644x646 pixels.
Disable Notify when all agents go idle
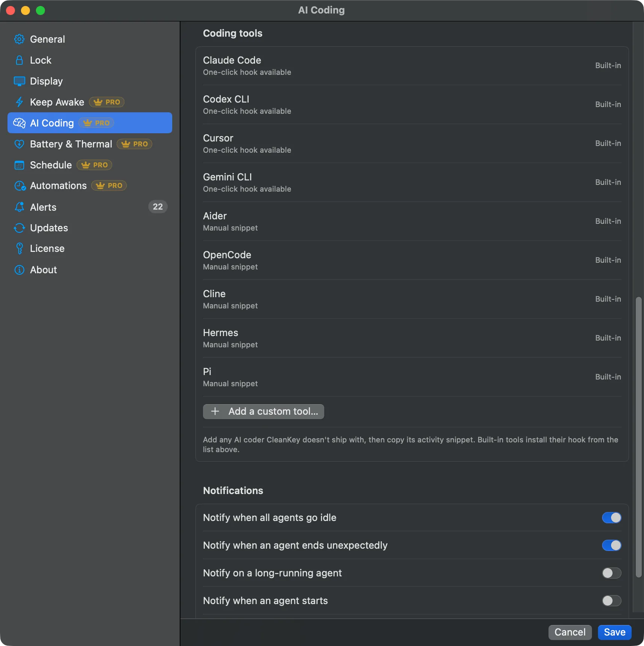click(x=611, y=518)
